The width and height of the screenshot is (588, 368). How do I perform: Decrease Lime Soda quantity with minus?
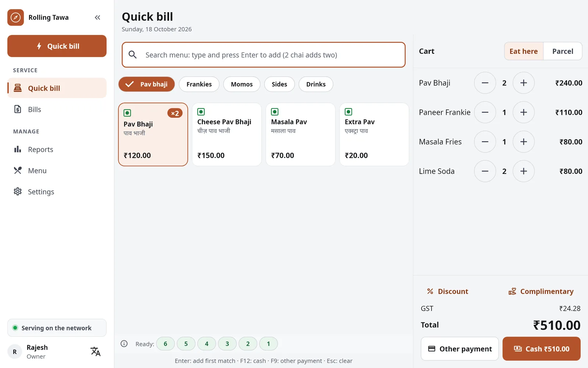coord(485,171)
